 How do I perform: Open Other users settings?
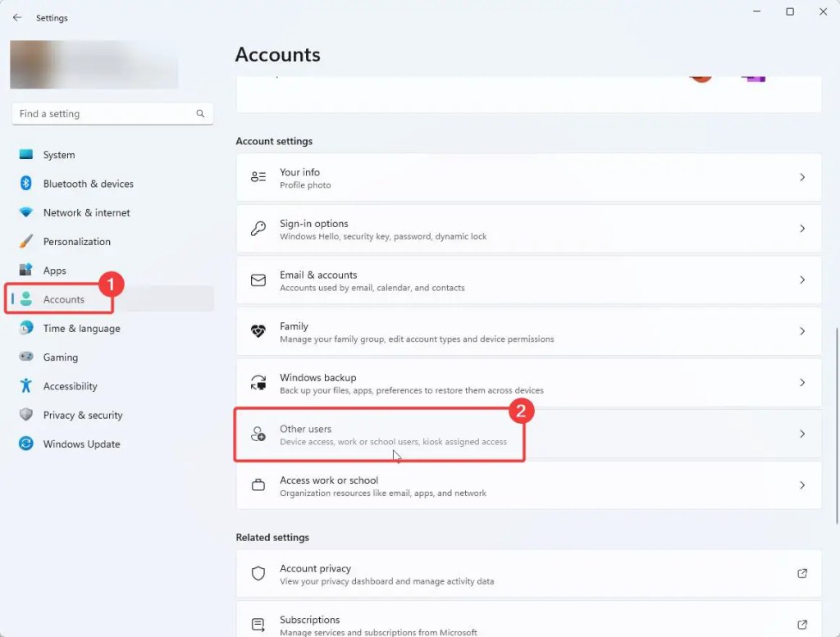tap(529, 435)
